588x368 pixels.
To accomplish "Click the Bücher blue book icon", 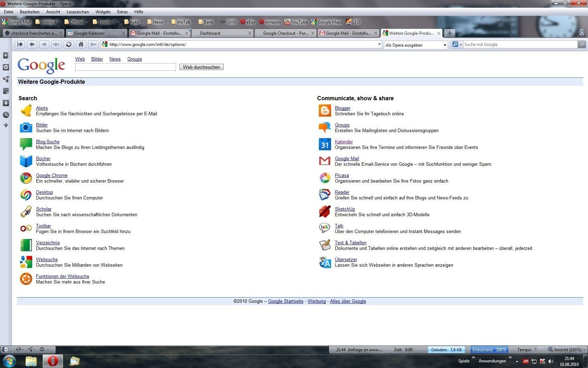I will pos(26,161).
